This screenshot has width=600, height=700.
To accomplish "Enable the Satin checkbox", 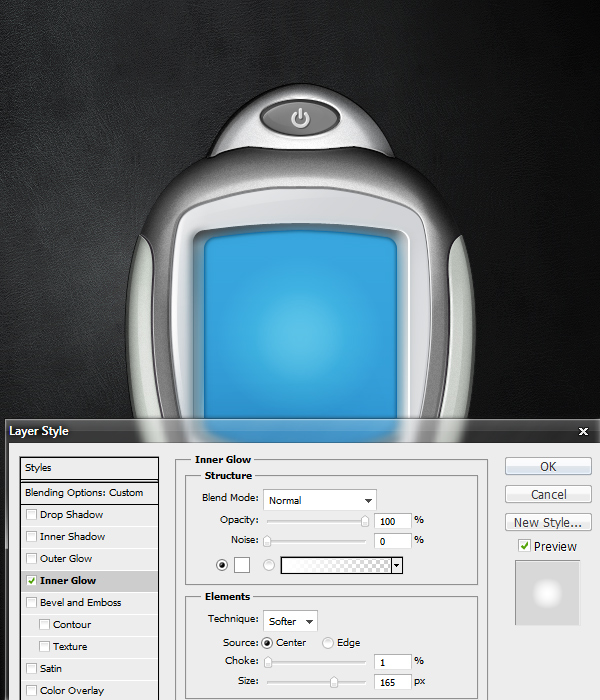I will coord(31,668).
